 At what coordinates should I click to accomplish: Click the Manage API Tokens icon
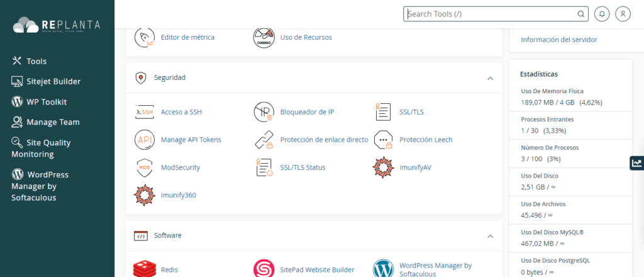click(145, 140)
